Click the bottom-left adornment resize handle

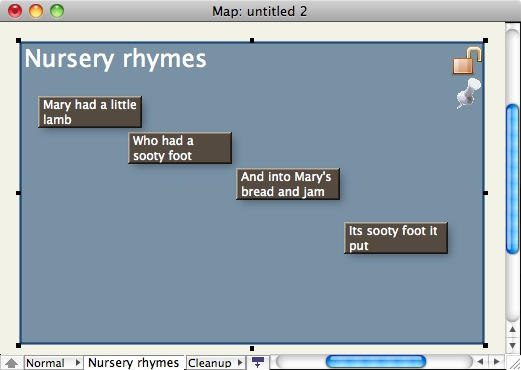click(18, 346)
